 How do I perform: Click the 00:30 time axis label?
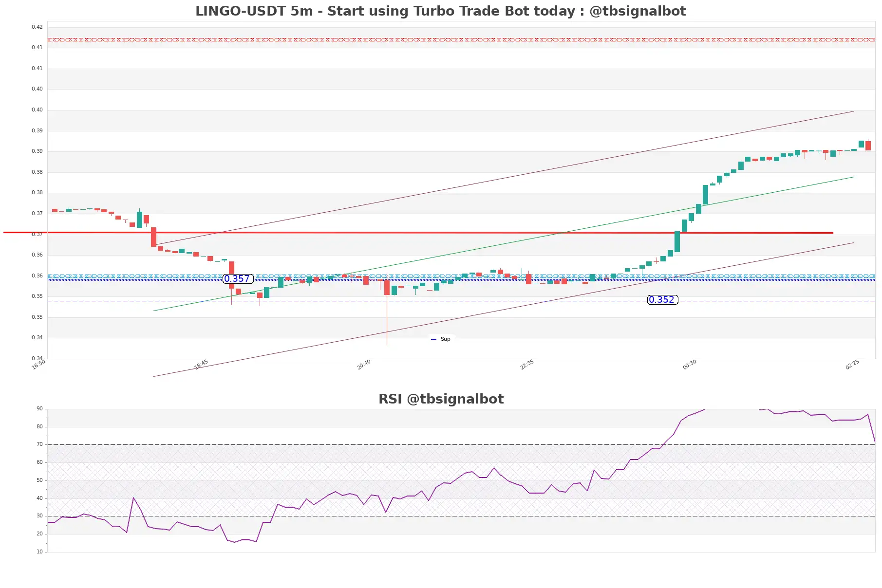[690, 365]
